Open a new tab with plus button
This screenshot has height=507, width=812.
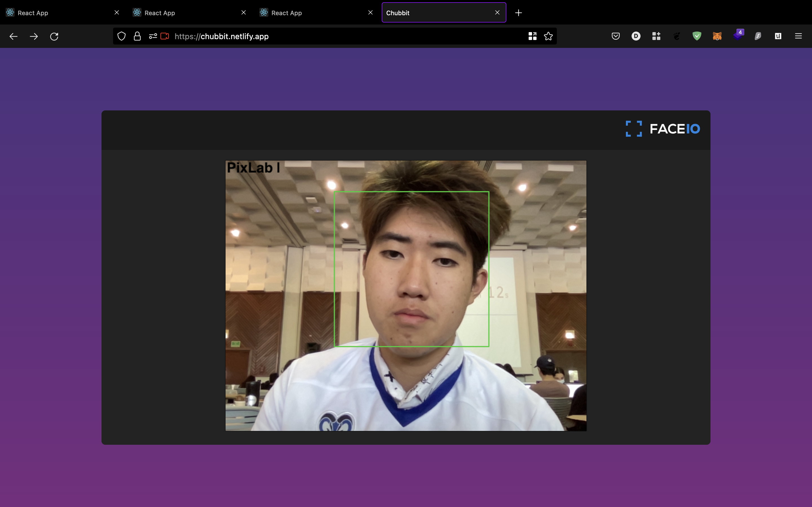click(x=518, y=13)
